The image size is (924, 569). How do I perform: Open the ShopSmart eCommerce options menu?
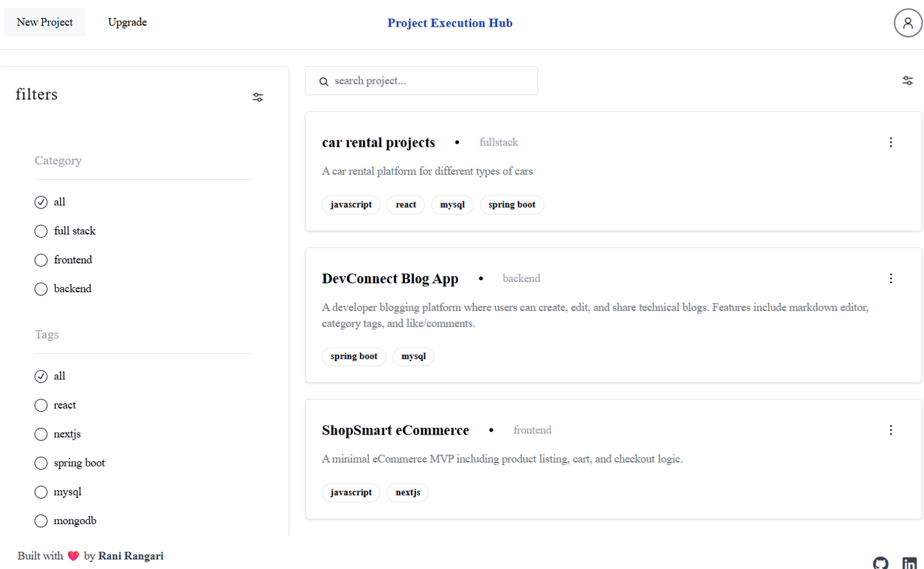point(891,429)
